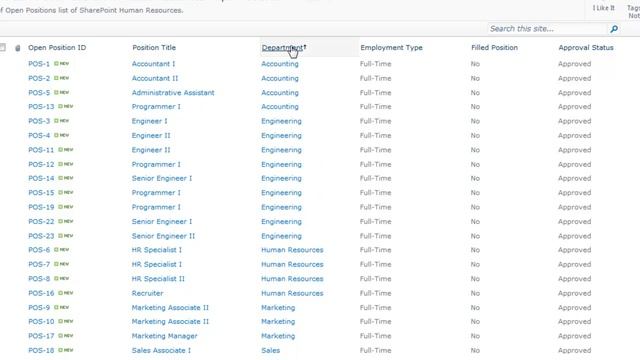Click the new-item badge beside POS-13
640x360 pixels.
coord(65,107)
